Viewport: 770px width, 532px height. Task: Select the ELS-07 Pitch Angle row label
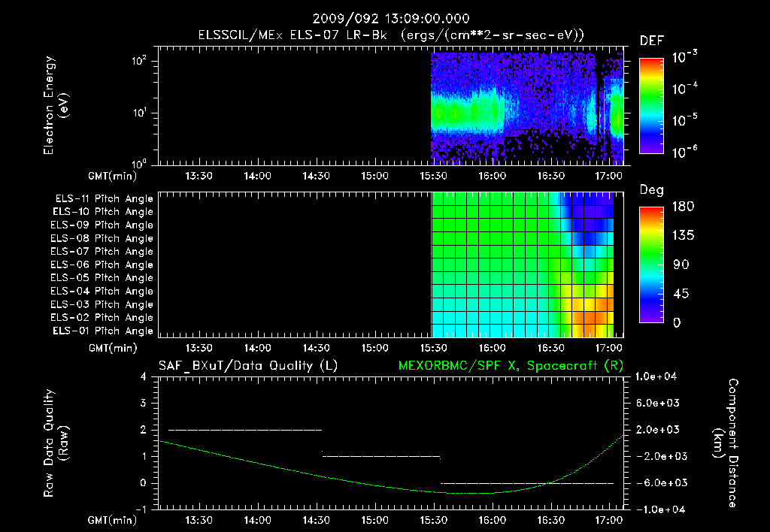(x=102, y=252)
